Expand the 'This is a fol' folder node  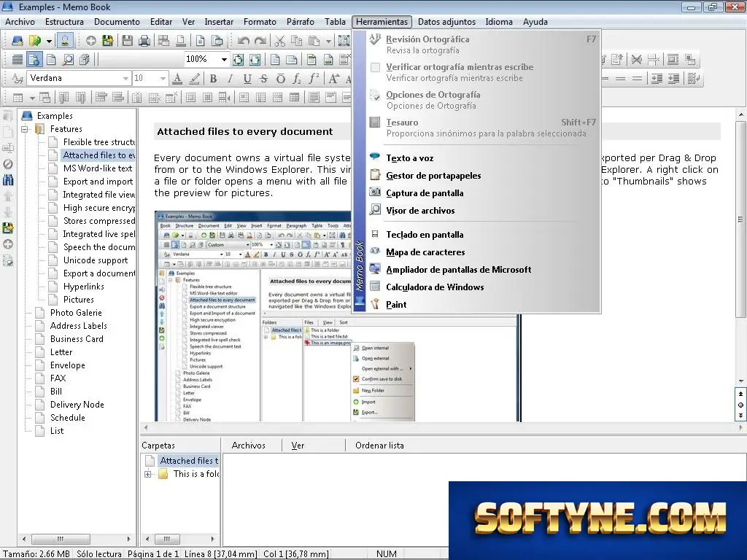tap(148, 474)
